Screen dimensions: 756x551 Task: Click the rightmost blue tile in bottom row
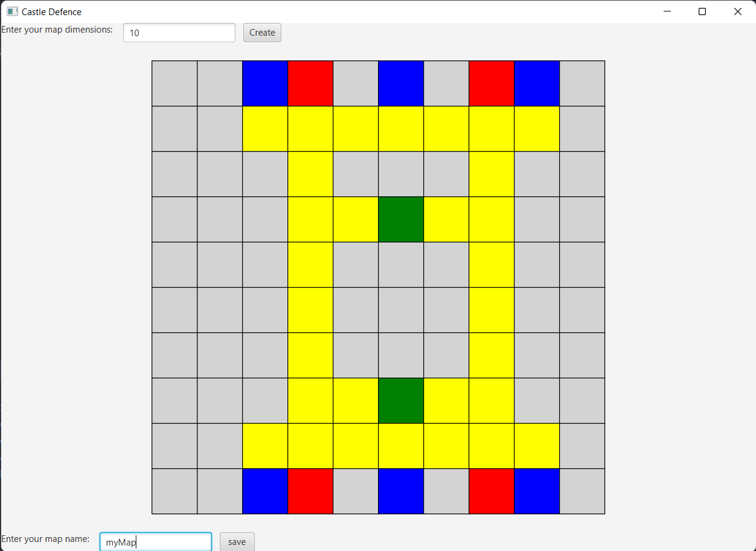[x=537, y=491]
